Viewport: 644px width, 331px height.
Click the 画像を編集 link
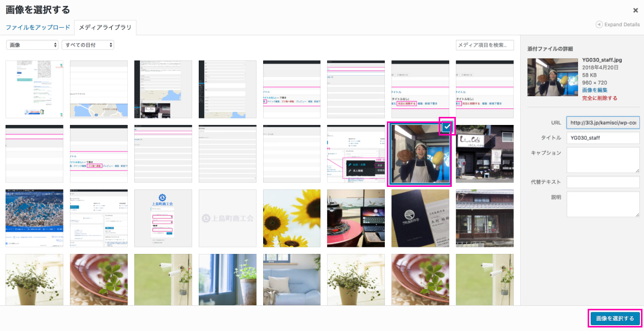point(595,90)
